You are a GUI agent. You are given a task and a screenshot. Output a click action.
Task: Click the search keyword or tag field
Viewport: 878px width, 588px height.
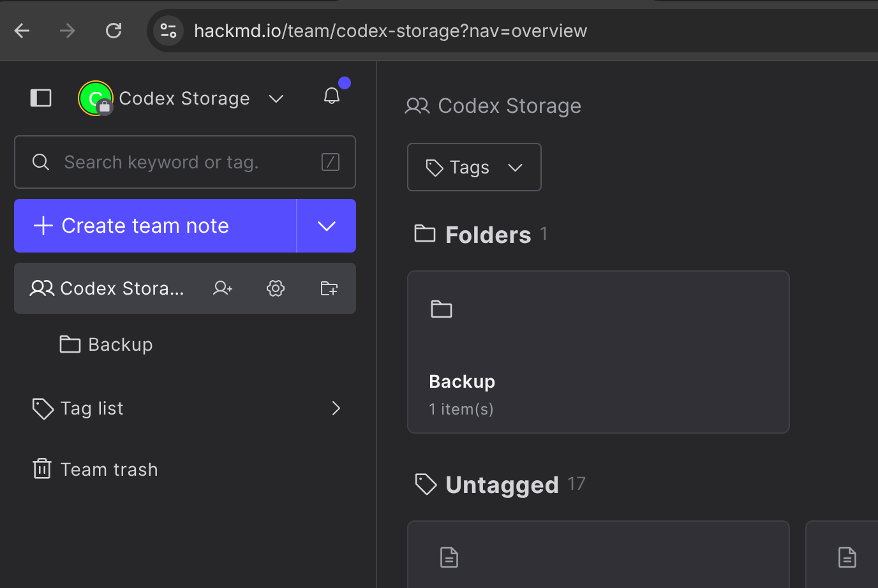coord(185,162)
